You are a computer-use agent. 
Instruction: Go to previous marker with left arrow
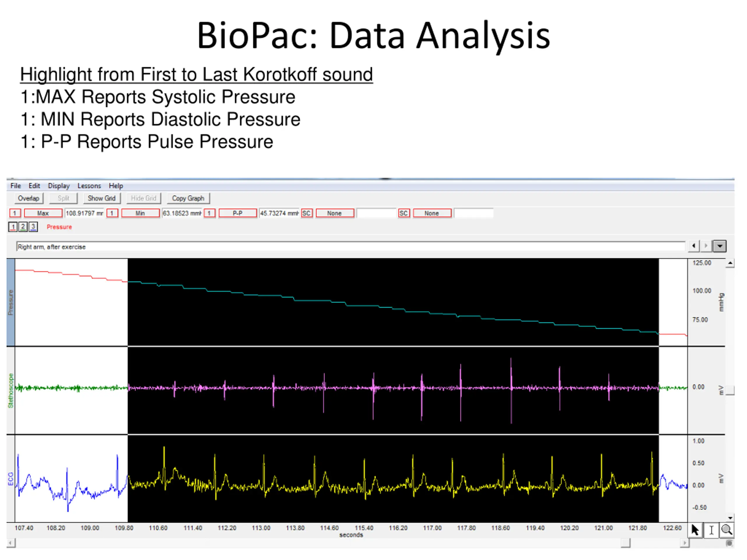pyautogui.click(x=694, y=246)
